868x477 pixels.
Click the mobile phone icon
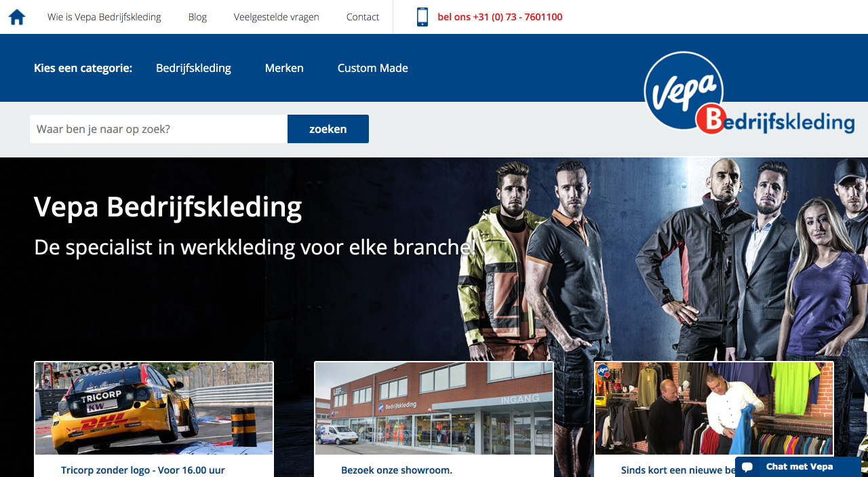(x=422, y=17)
